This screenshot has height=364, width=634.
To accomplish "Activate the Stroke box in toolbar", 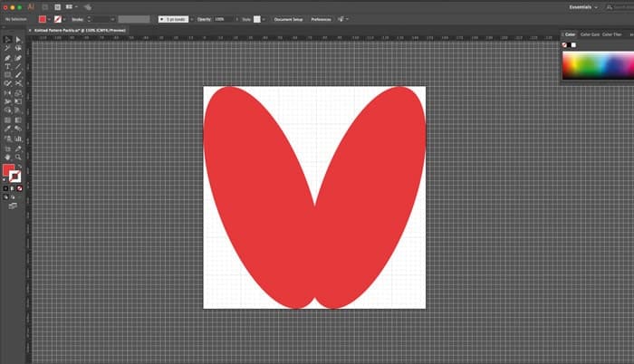I will 15,176.
